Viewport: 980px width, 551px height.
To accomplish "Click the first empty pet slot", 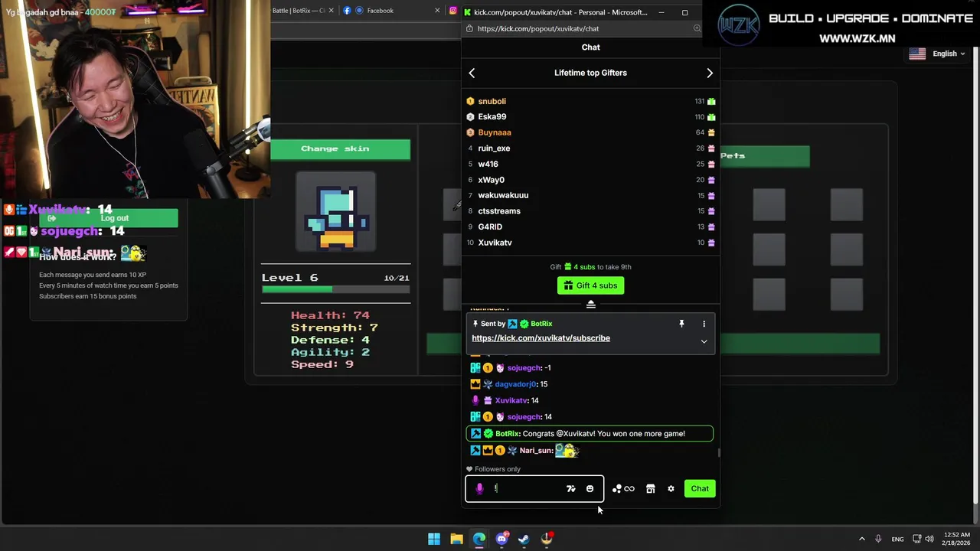I will [769, 204].
